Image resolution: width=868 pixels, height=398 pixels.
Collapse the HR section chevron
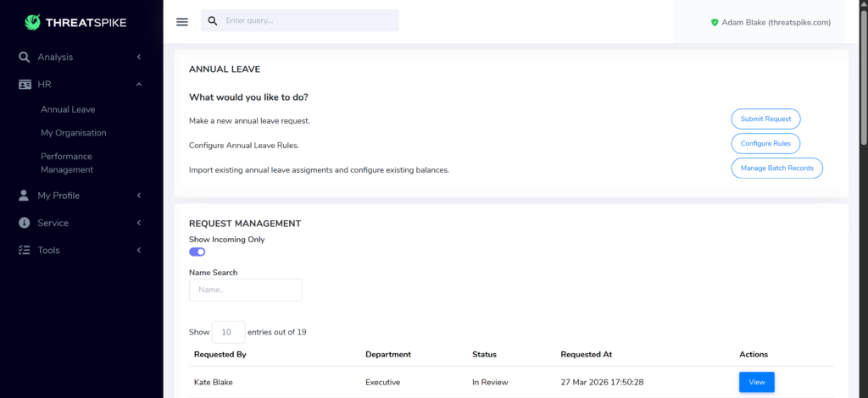pyautogui.click(x=138, y=84)
